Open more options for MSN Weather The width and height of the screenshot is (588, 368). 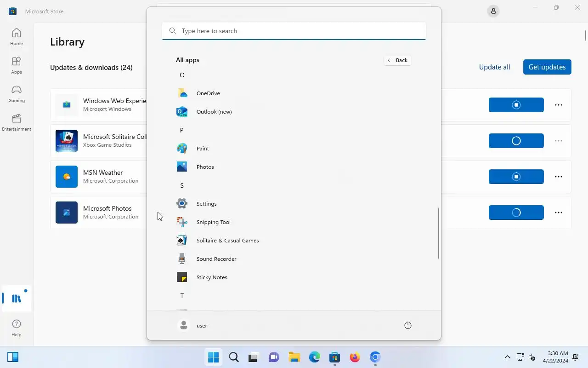[559, 177]
